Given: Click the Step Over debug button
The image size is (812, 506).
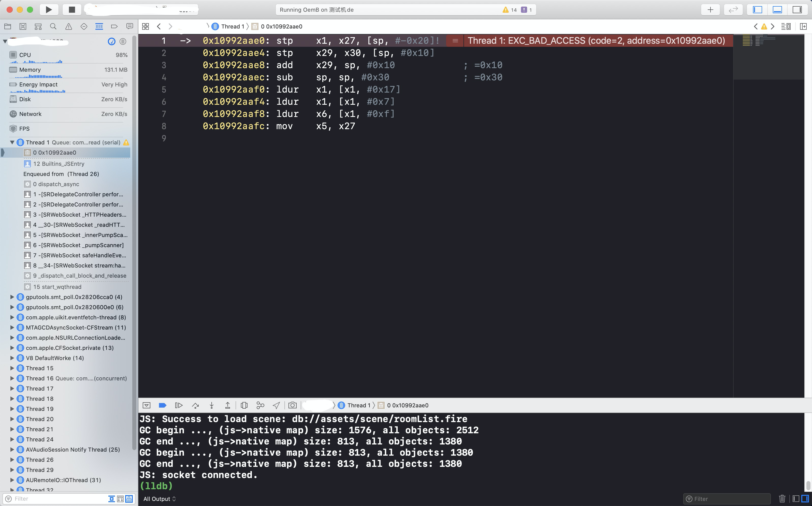Looking at the screenshot, I should coord(195,405).
